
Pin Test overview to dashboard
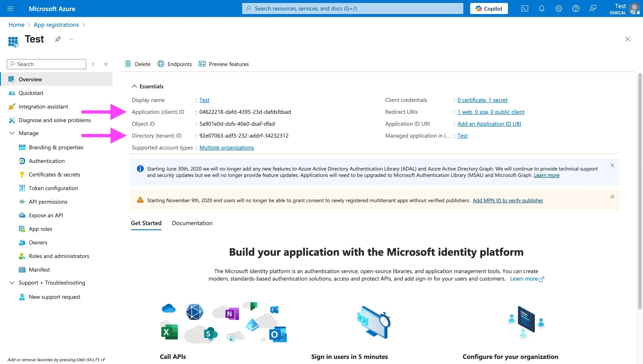57,39
